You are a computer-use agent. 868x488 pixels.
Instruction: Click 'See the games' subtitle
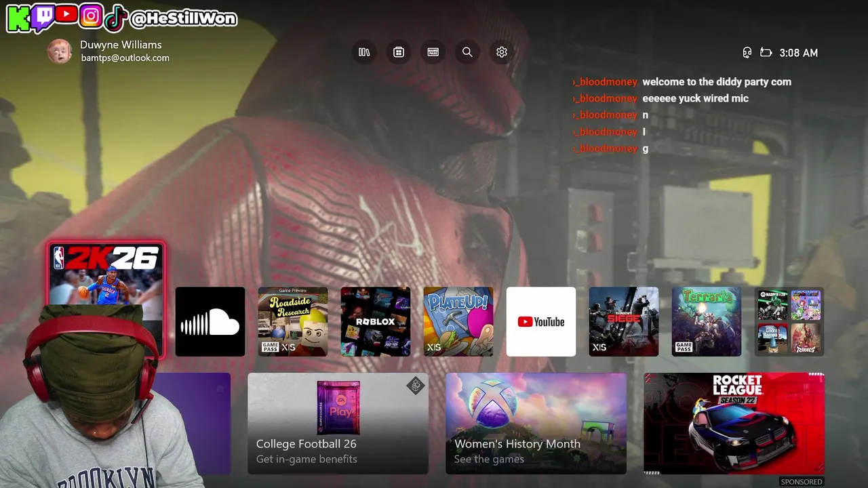pyautogui.click(x=489, y=459)
